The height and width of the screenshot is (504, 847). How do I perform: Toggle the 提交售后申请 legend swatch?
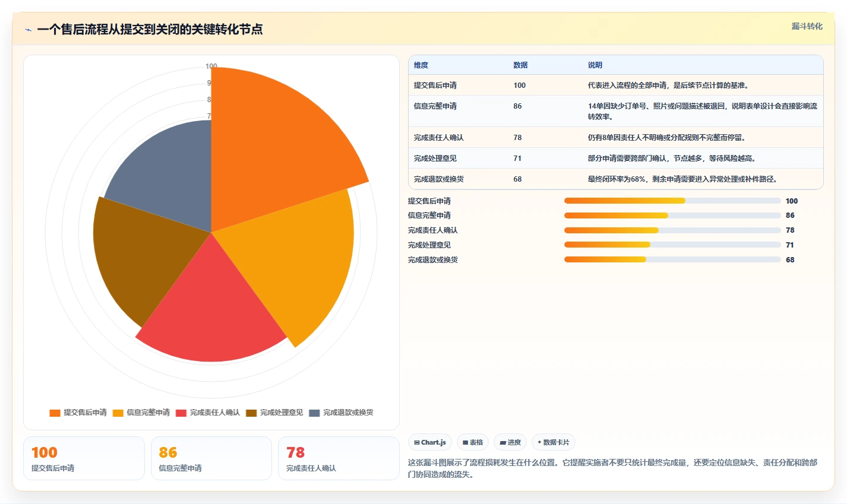[55, 413]
